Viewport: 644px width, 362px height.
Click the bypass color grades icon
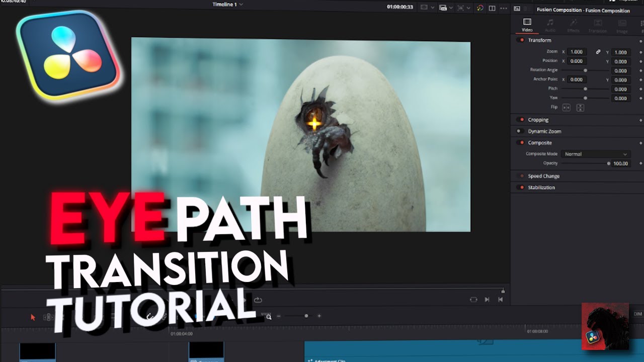tap(480, 8)
